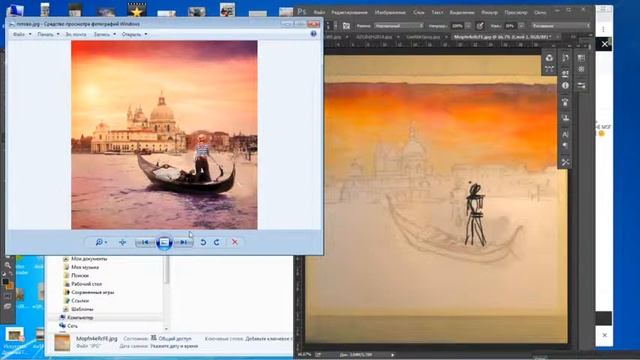Open tool presets icon at dock bottom

pyautogui.click(x=565, y=162)
